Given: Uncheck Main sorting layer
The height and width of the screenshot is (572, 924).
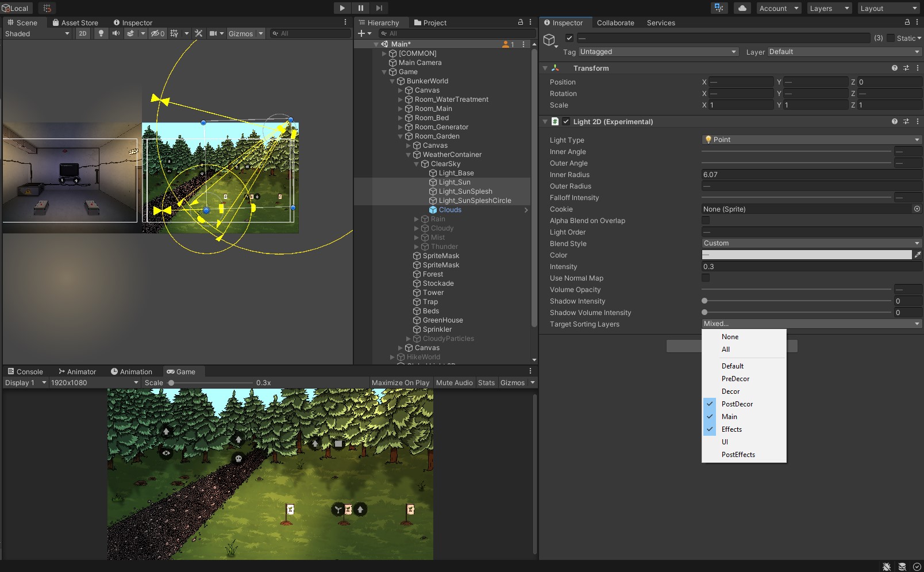Looking at the screenshot, I should pos(744,417).
